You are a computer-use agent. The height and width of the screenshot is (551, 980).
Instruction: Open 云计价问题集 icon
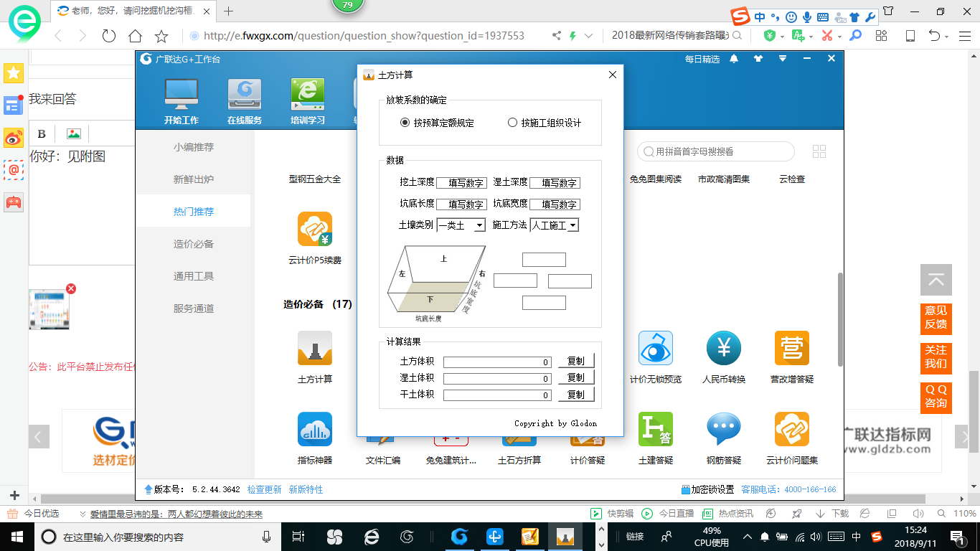792,430
